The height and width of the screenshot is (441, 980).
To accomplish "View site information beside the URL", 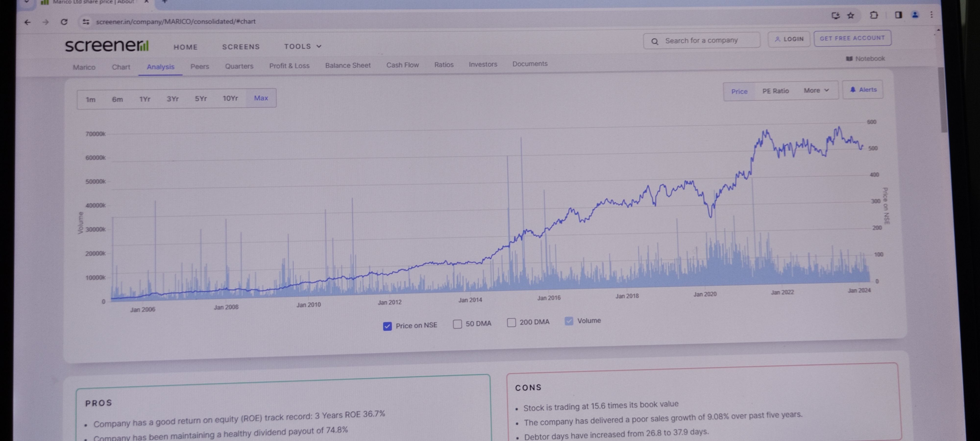I will [x=86, y=22].
